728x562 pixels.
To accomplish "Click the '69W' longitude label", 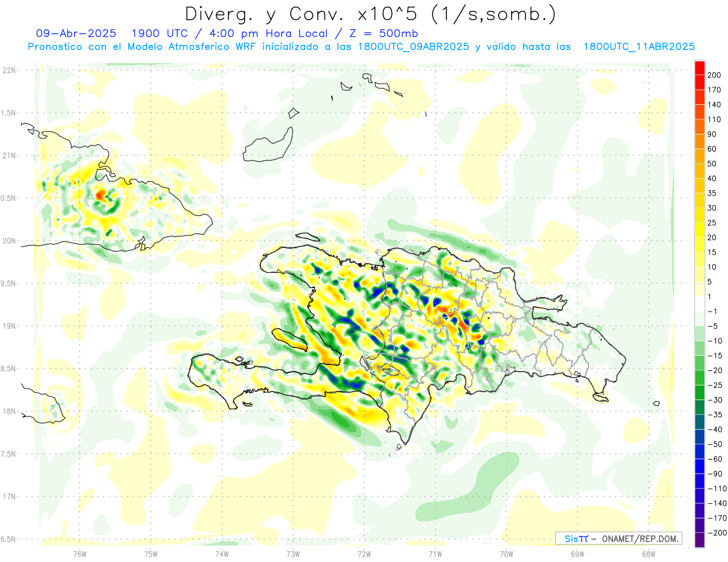I will point(577,554).
